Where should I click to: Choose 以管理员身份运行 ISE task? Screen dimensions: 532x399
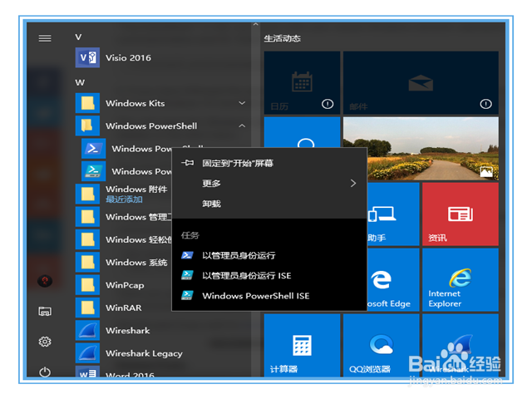click(x=269, y=275)
